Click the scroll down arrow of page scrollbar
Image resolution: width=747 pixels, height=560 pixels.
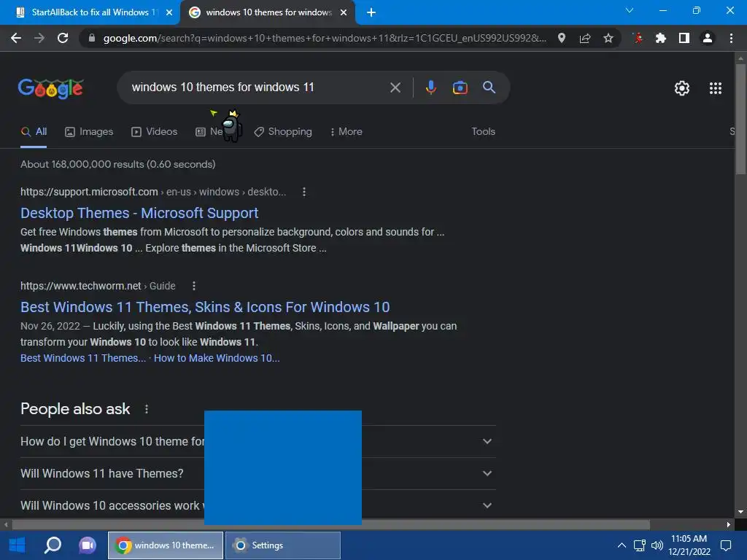(x=740, y=513)
